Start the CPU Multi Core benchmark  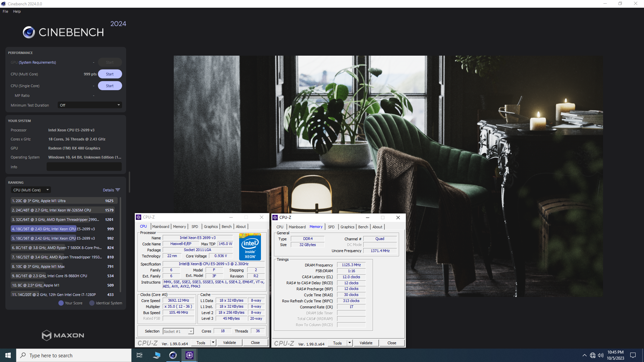(110, 74)
